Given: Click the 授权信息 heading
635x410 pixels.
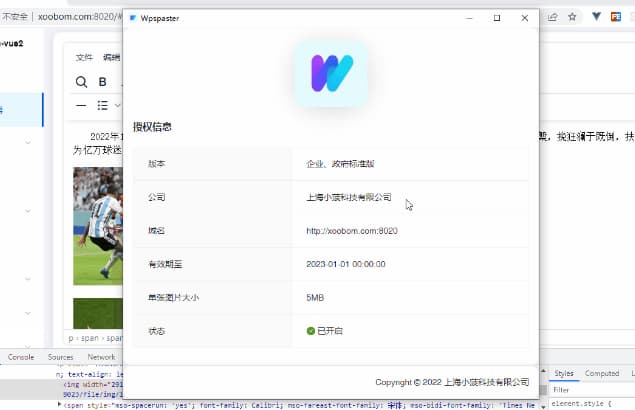Looking at the screenshot, I should click(152, 127).
